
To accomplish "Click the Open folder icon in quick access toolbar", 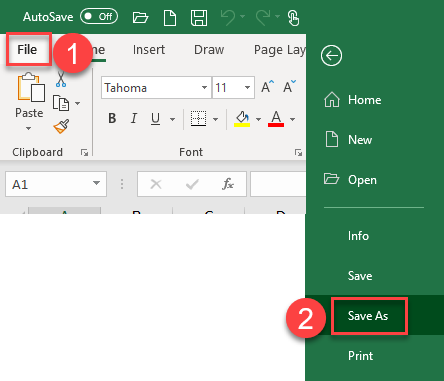I will coord(140,17).
